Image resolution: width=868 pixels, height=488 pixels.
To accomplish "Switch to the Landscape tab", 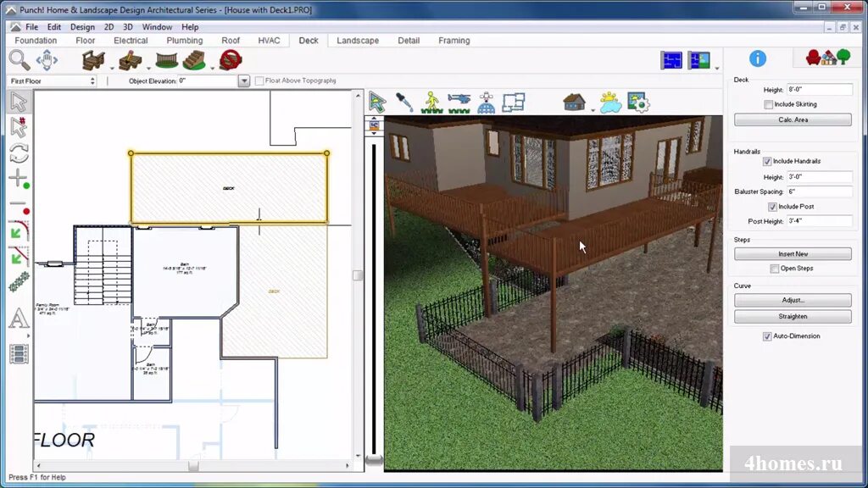I will [357, 41].
